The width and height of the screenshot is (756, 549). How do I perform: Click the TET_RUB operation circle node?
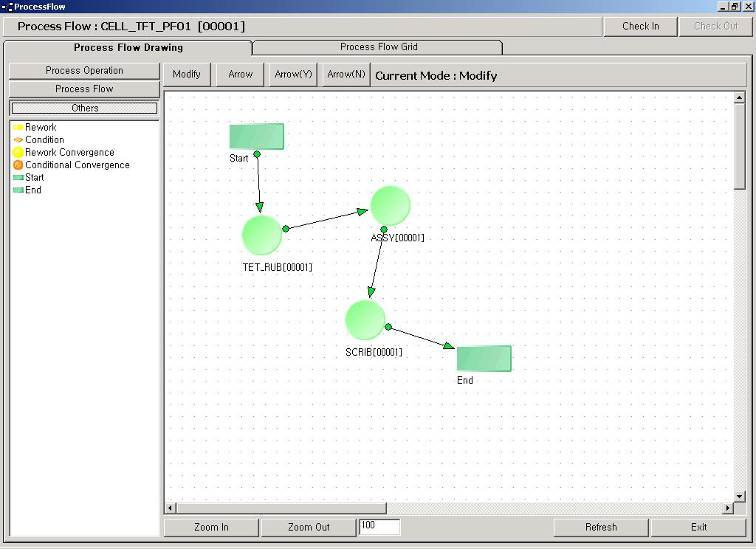coord(262,235)
